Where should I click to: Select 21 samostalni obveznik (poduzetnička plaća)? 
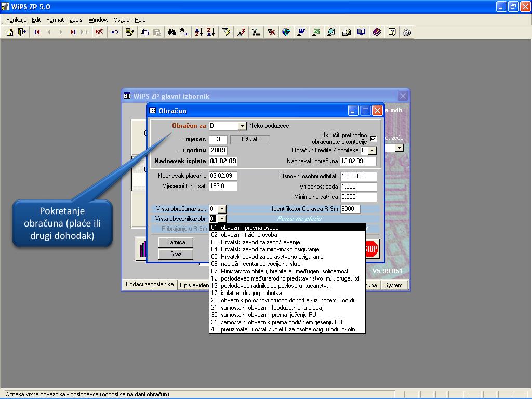click(287, 308)
